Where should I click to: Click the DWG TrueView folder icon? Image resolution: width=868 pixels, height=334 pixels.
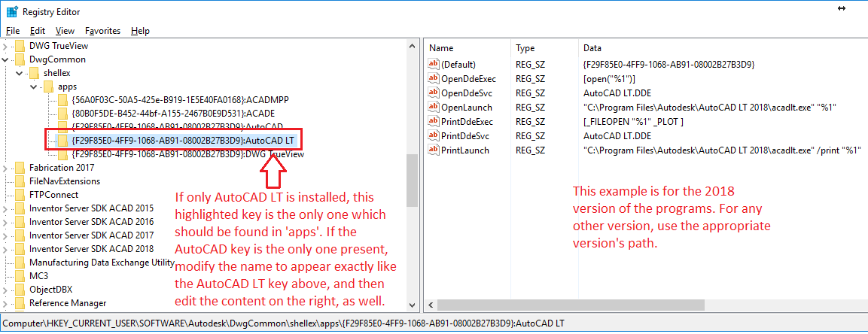point(20,46)
